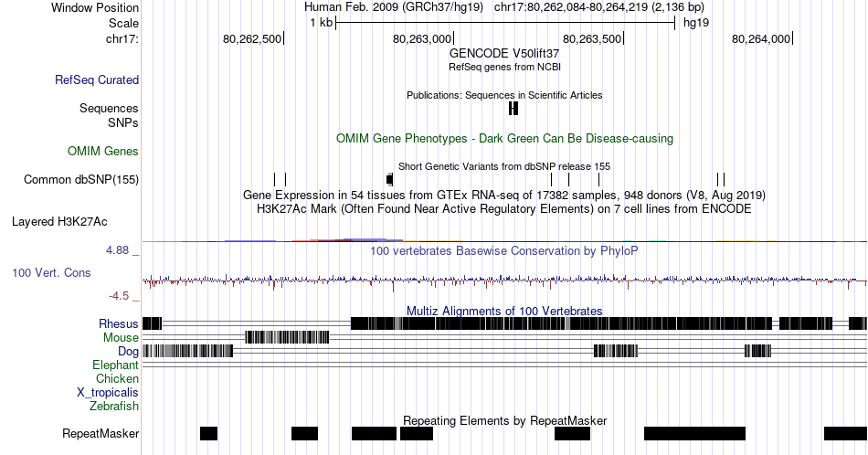The image size is (868, 455).
Task: Click the 80,264,000 coordinate tick label
Action: pos(761,38)
